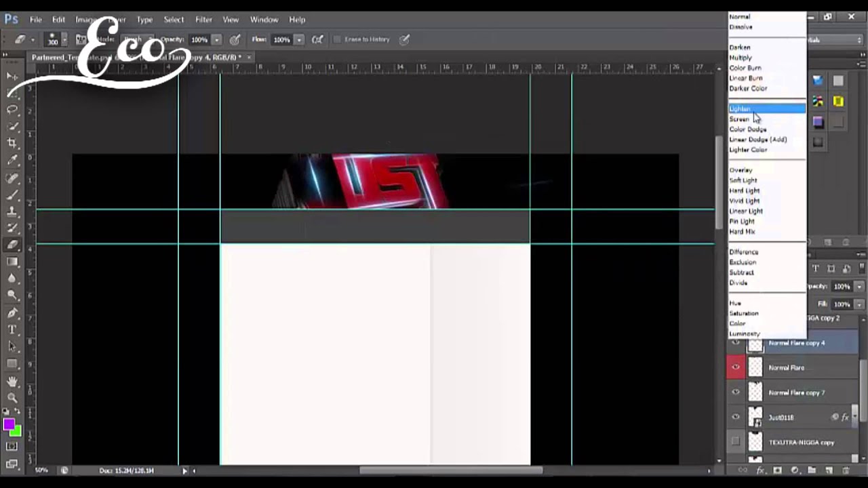This screenshot has width=868, height=488.
Task: Hide the Normal Flare copy 7 layer
Action: [x=736, y=392]
